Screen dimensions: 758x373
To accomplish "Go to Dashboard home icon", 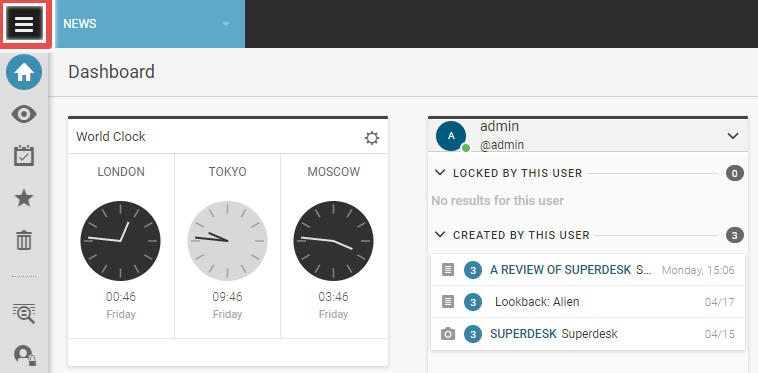I will coord(24,72).
